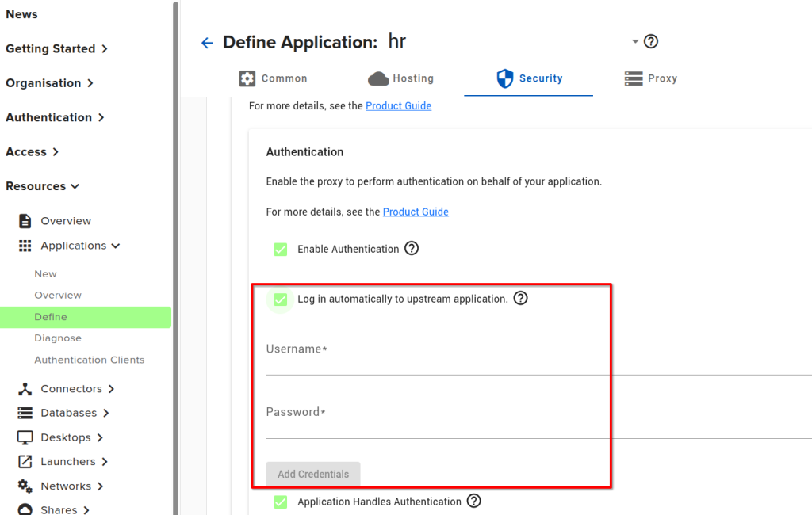Uncheck Log in automatically to upstream application
The width and height of the screenshot is (812, 515).
(x=280, y=299)
